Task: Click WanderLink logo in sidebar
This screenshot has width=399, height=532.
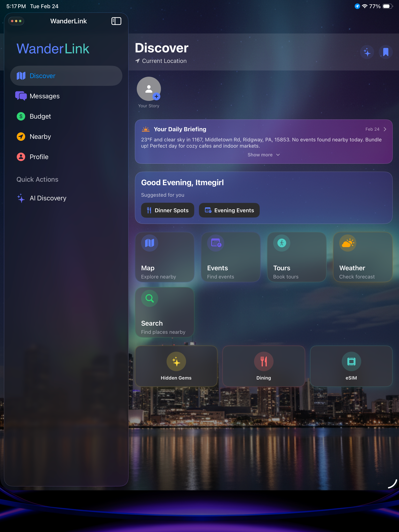Action: [53, 49]
